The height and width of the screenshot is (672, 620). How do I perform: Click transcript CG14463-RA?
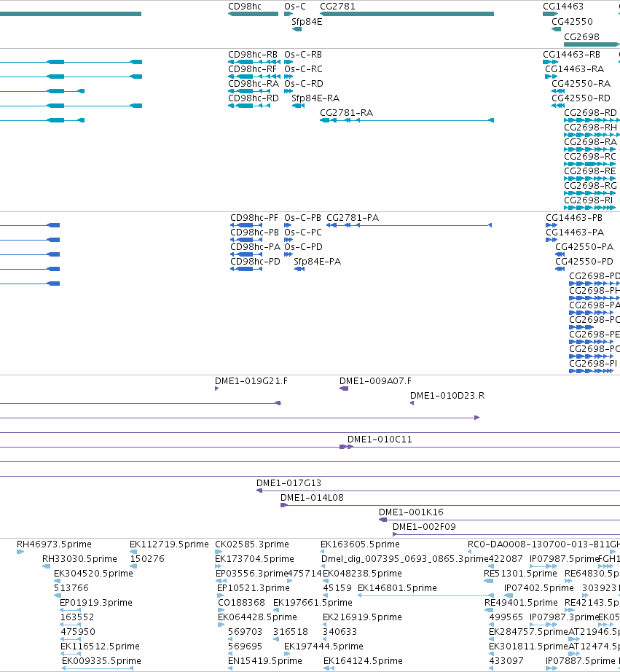pyautogui.click(x=551, y=77)
